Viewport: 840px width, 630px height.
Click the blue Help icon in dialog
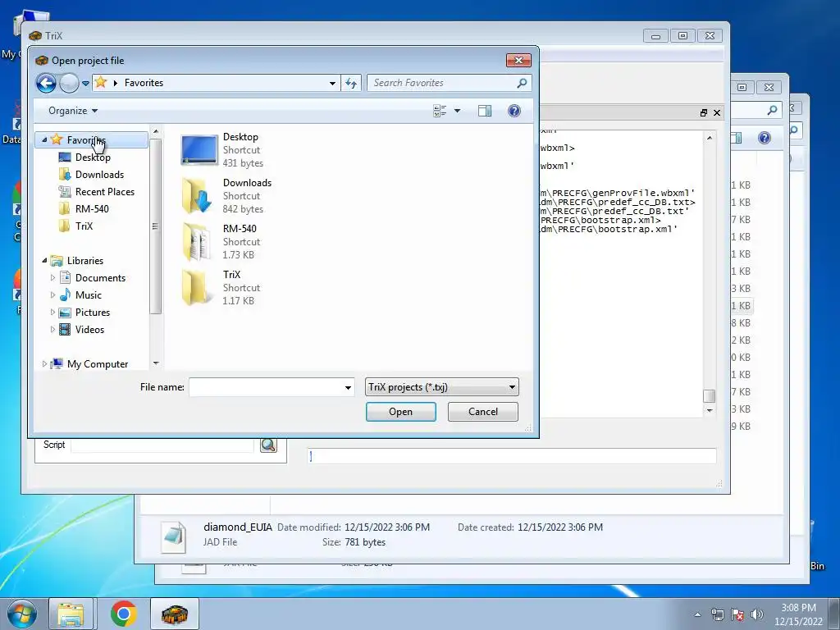tap(514, 111)
